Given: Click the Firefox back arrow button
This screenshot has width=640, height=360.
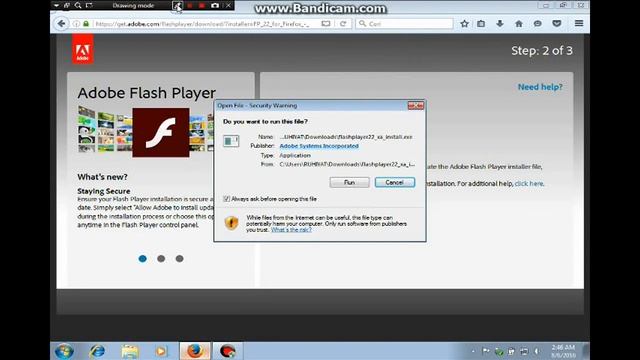Looking at the screenshot, I should coord(61,24).
